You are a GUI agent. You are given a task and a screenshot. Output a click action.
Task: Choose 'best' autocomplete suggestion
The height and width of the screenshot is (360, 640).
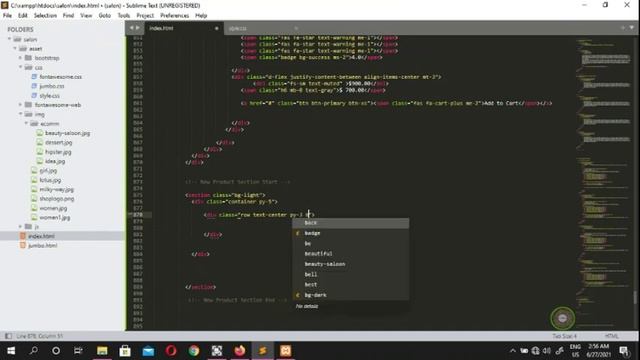[351, 284]
